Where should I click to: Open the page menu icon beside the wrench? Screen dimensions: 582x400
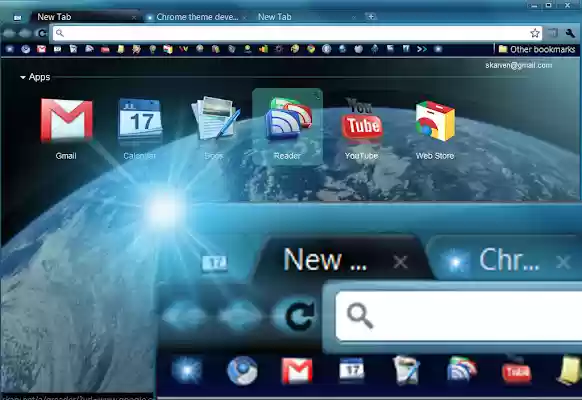coord(553,33)
